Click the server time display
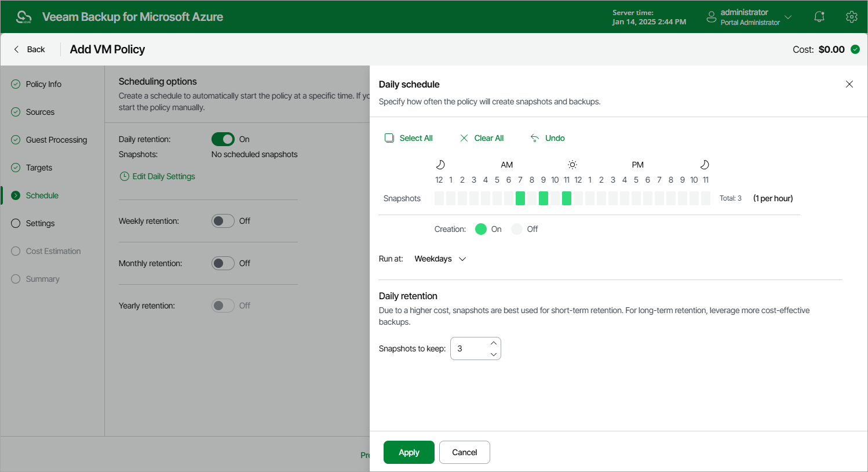The image size is (868, 472). tap(649, 17)
